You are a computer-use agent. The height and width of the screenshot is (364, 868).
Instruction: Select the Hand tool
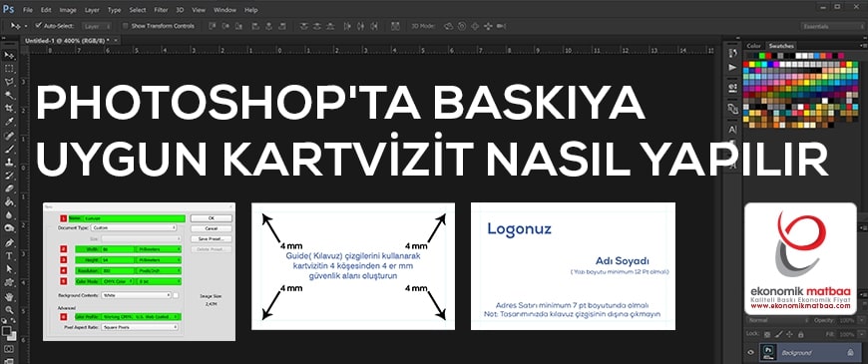(x=9, y=296)
